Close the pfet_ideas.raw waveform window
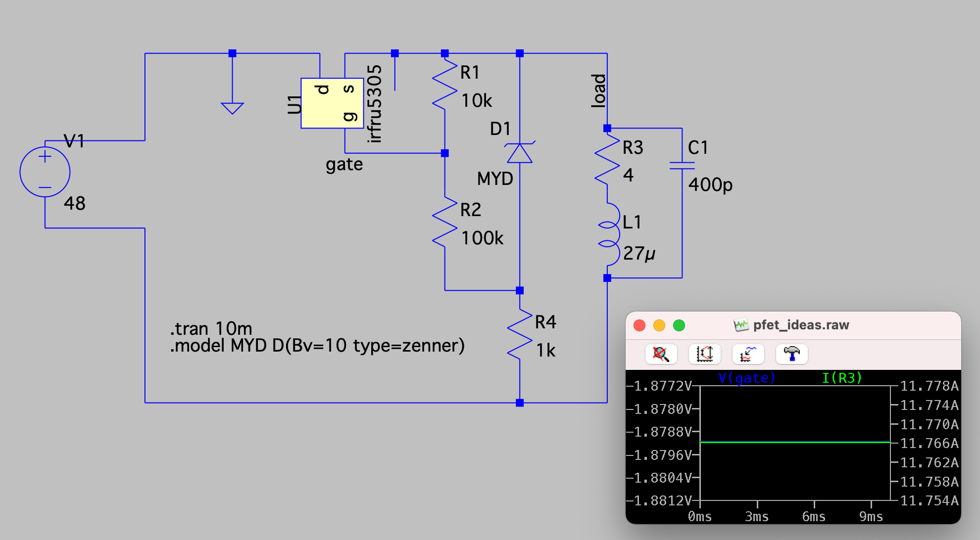Image resolution: width=980 pixels, height=540 pixels. coord(639,325)
